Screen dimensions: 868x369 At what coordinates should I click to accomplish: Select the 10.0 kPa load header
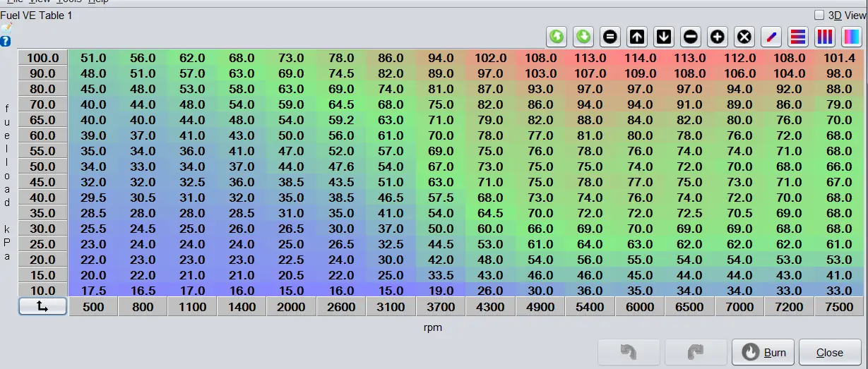point(43,289)
